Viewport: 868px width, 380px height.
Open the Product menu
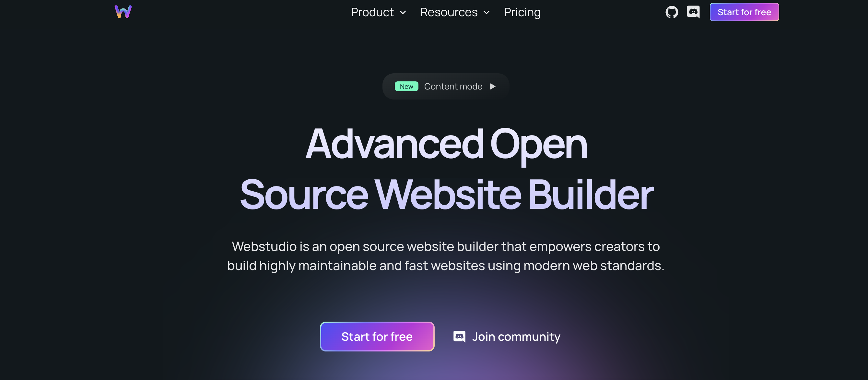(x=378, y=12)
